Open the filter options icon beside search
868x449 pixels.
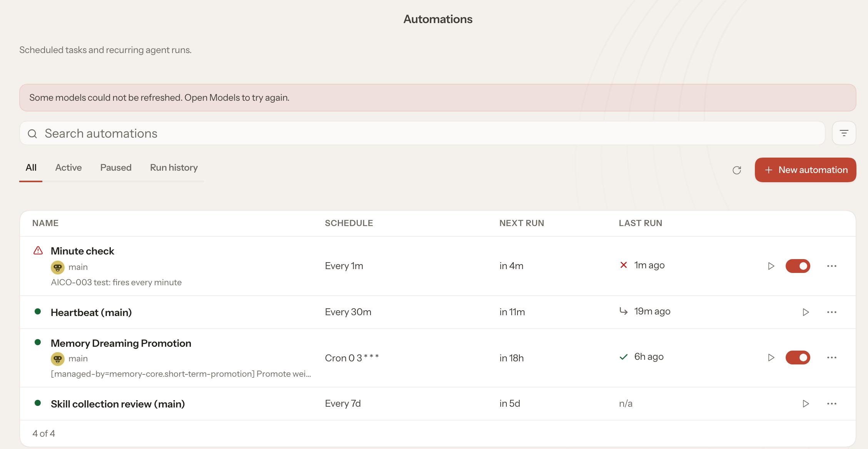844,133
